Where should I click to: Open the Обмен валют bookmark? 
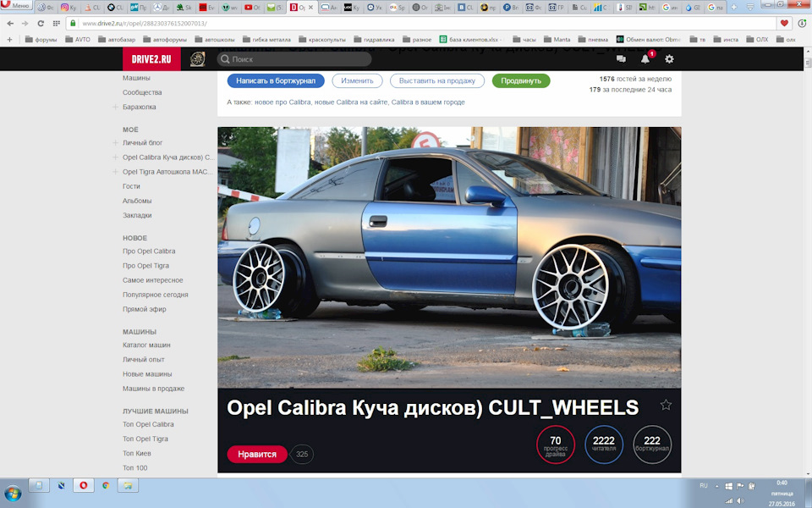[x=649, y=40]
